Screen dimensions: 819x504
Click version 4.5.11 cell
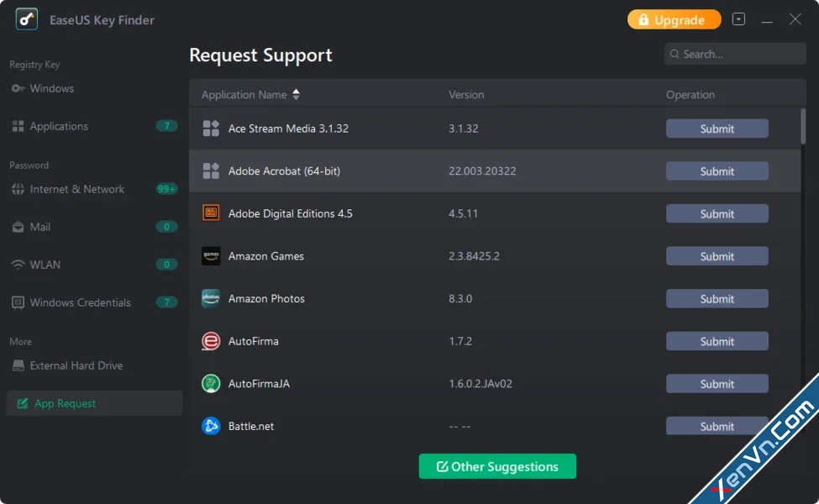click(463, 213)
